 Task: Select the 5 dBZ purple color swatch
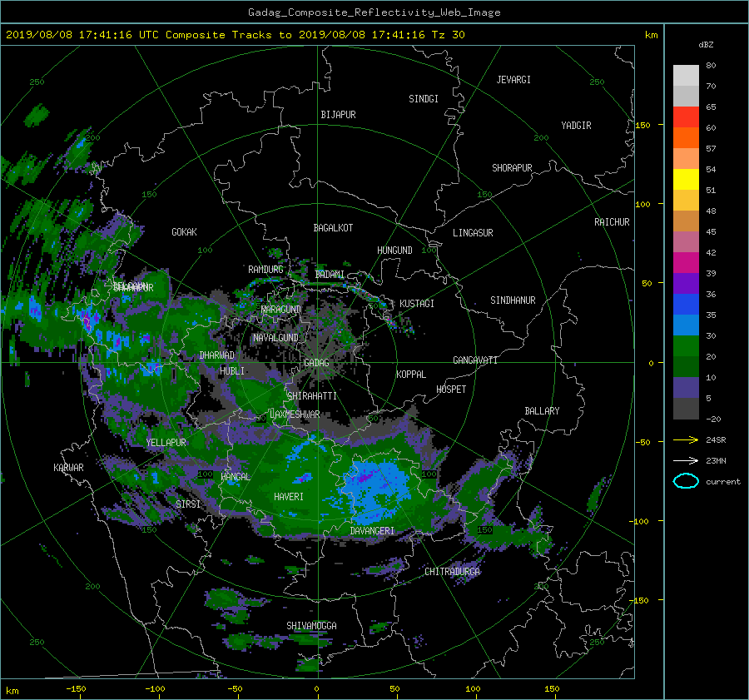click(686, 387)
